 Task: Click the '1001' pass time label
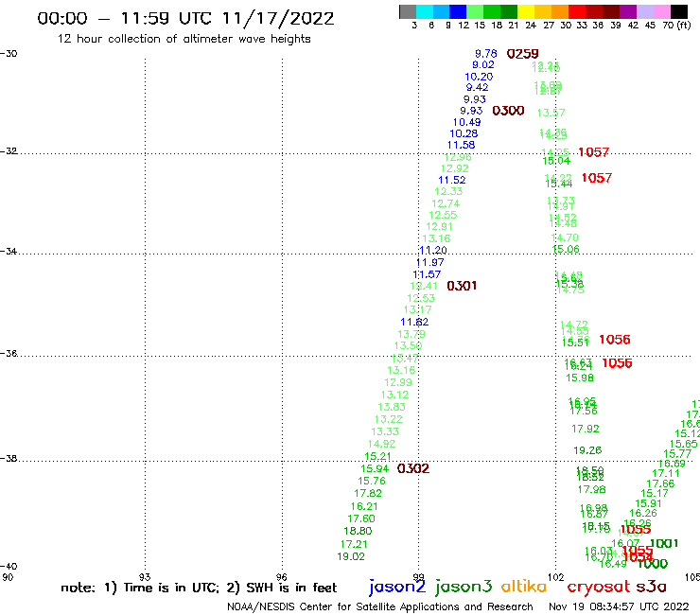pos(664,543)
